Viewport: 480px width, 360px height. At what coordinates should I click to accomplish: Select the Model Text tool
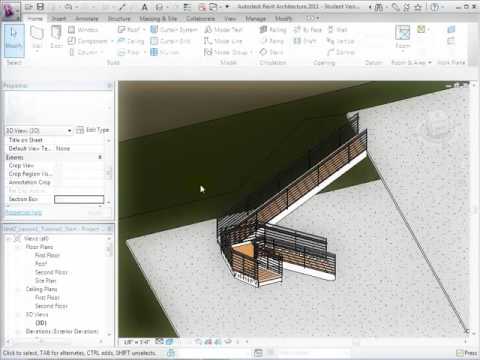(x=224, y=30)
